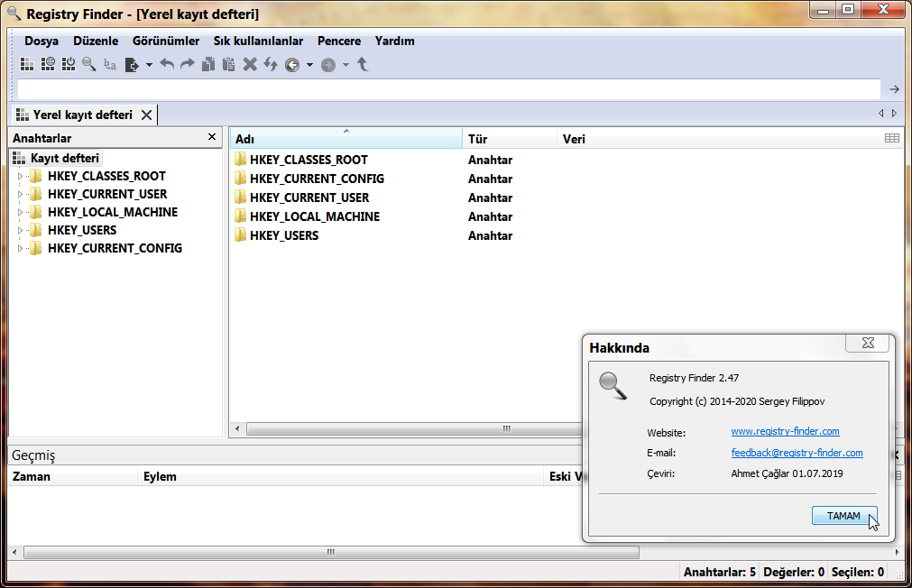Expand HKEY_CLASSES_ROOT in tree

(x=20, y=176)
